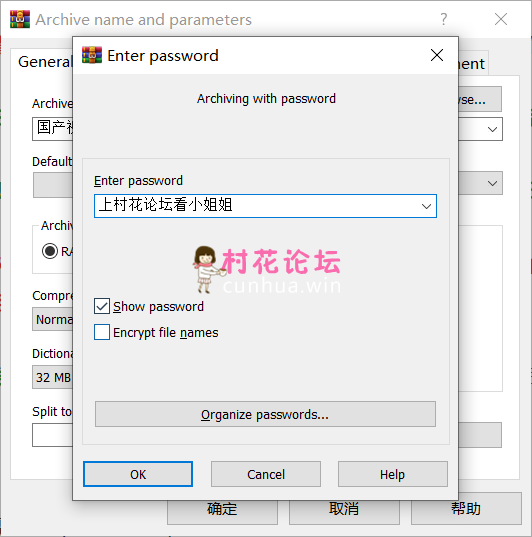Screen dimensions: 532x537
Task: Expand the Default profile dropdown arrow
Action: click(492, 183)
